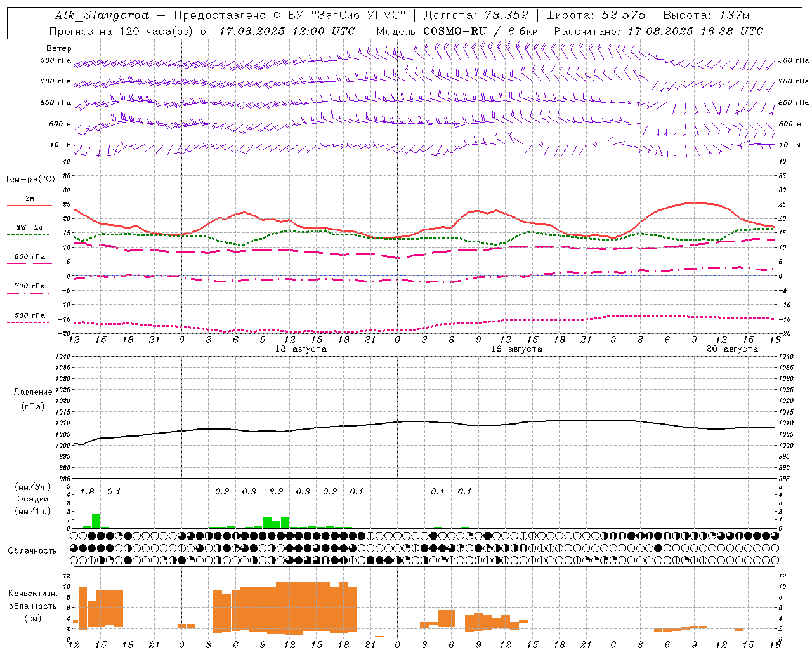This screenshot has height=650, width=812.
Task: Click the Прогноз на 120 часа(ов) text
Action: (x=122, y=31)
